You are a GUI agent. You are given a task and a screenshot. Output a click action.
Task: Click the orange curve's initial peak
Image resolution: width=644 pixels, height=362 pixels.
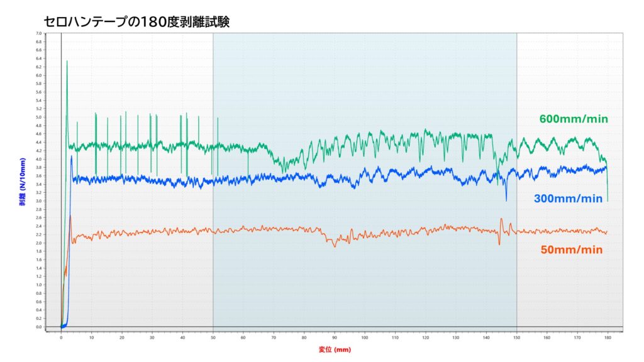pos(70,216)
